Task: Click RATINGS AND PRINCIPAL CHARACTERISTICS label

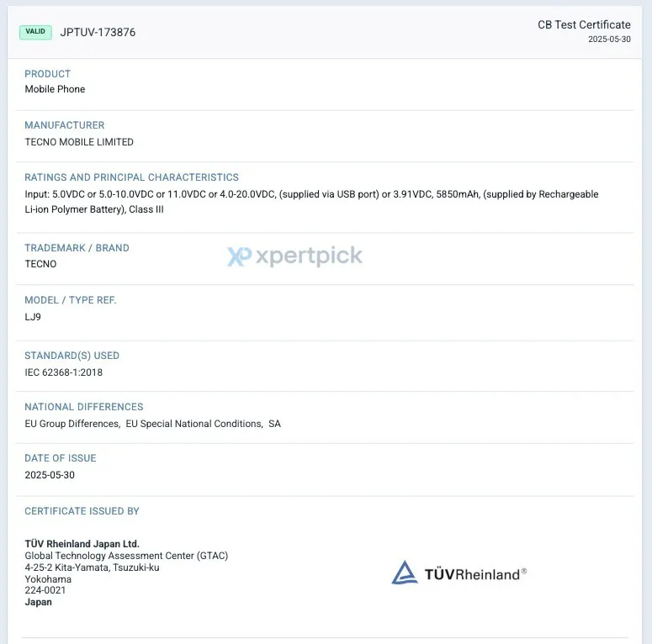Action: click(x=131, y=177)
